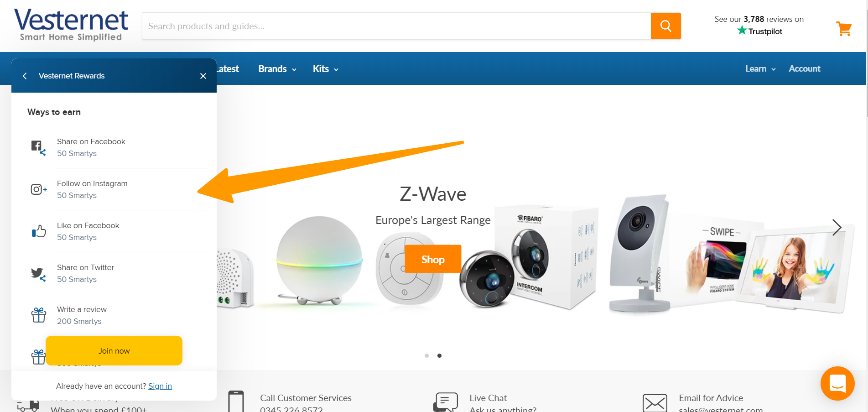Image resolution: width=868 pixels, height=412 pixels.
Task: Click the Like on Facebook thumbs-up icon
Action: click(x=39, y=231)
